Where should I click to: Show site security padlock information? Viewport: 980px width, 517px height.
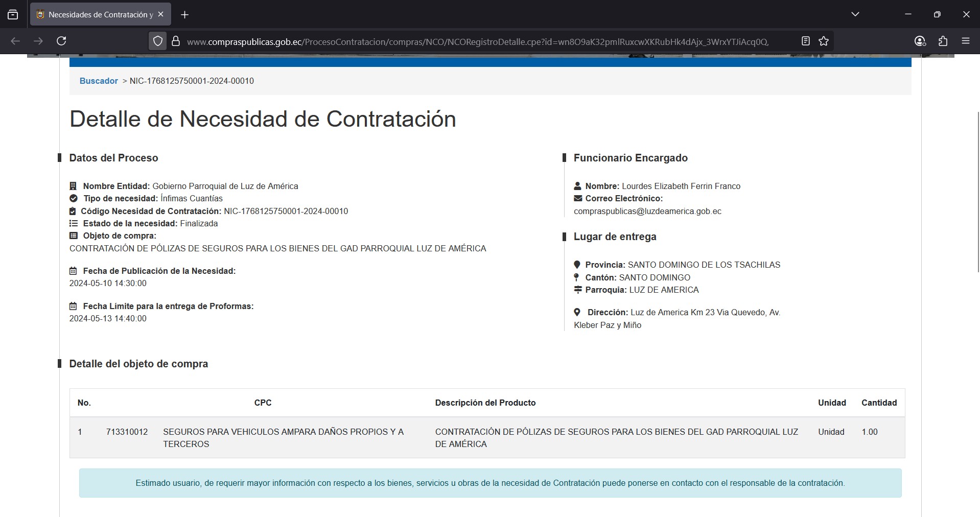point(176,41)
